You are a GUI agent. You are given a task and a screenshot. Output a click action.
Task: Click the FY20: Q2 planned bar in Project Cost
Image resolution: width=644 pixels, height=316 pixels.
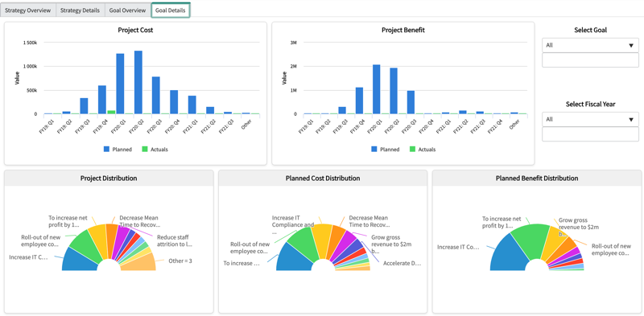coord(138,82)
